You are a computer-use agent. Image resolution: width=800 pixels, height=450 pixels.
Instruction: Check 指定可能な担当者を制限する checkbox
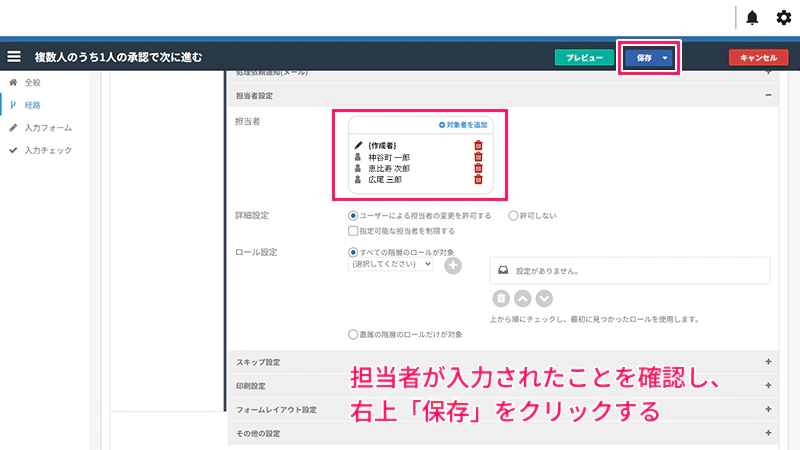[353, 231]
